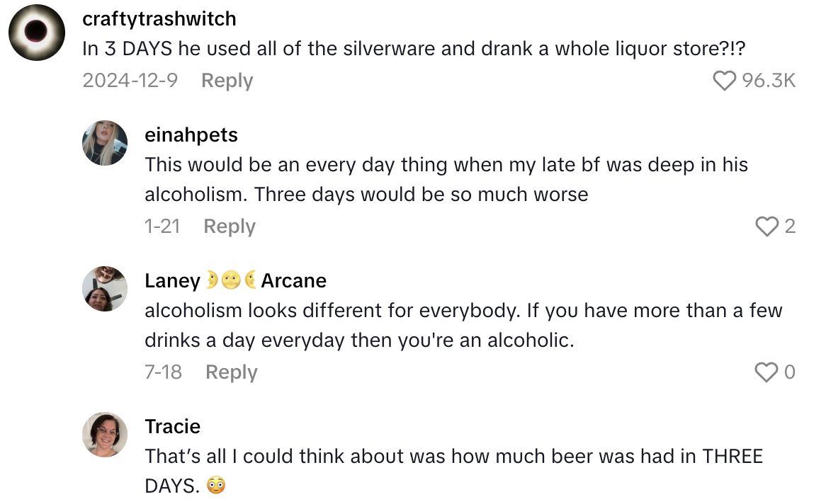The image size is (826, 504).
Task: Like einahpets' reply with the heart
Action: pyautogui.click(x=767, y=227)
